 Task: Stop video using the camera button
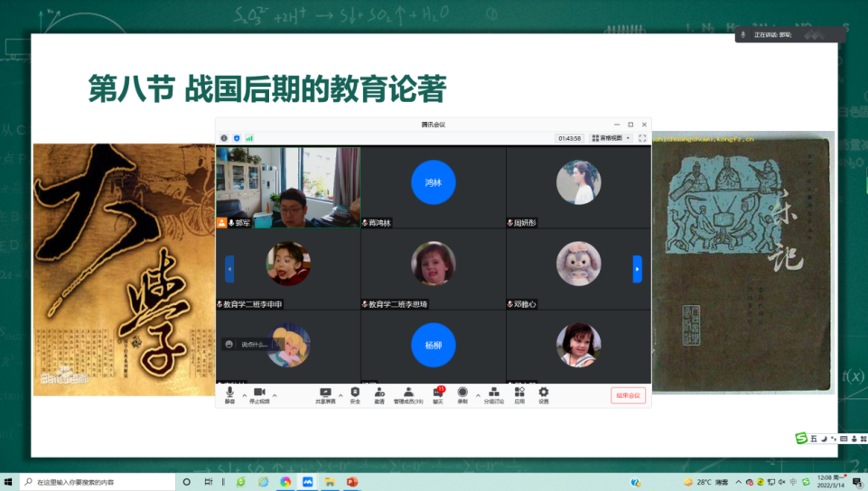(x=259, y=394)
